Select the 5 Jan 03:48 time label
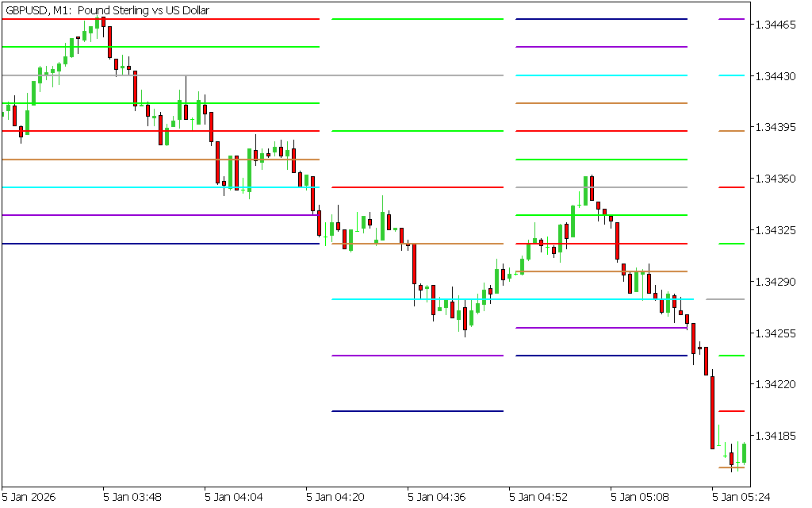 coord(132,498)
